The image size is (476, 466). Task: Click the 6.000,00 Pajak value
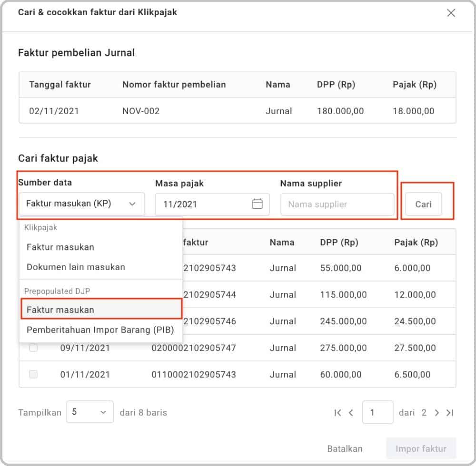(x=412, y=268)
